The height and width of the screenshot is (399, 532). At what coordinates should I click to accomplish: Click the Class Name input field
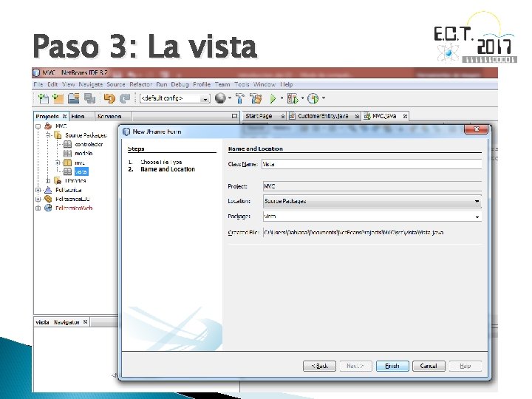(x=372, y=164)
